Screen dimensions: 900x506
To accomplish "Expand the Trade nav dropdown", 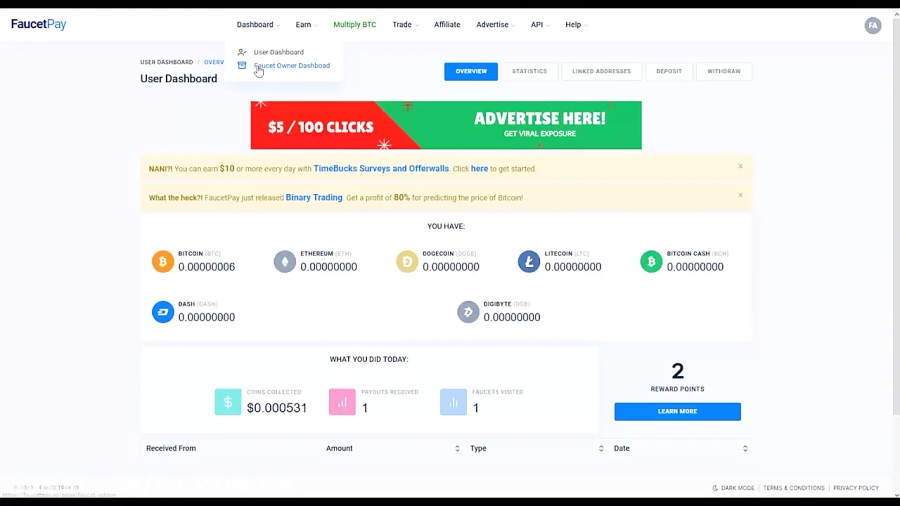I will pos(405,25).
